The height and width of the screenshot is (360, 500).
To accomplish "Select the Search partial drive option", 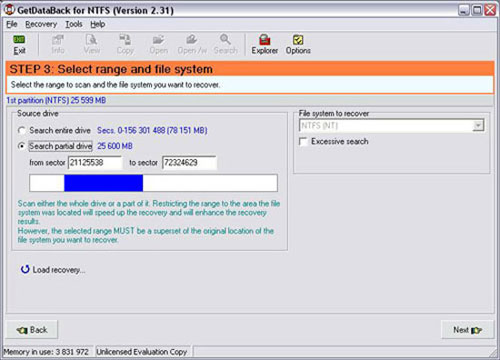I will (22, 146).
